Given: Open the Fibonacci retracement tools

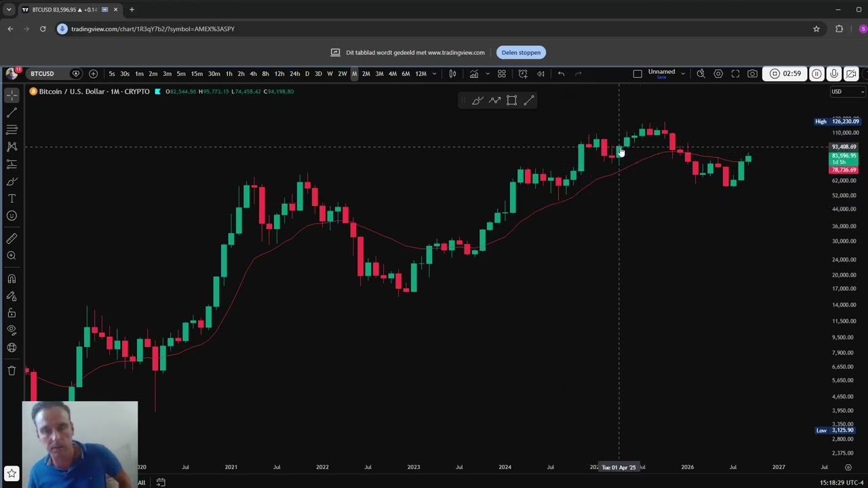Looking at the screenshot, I should [12, 129].
